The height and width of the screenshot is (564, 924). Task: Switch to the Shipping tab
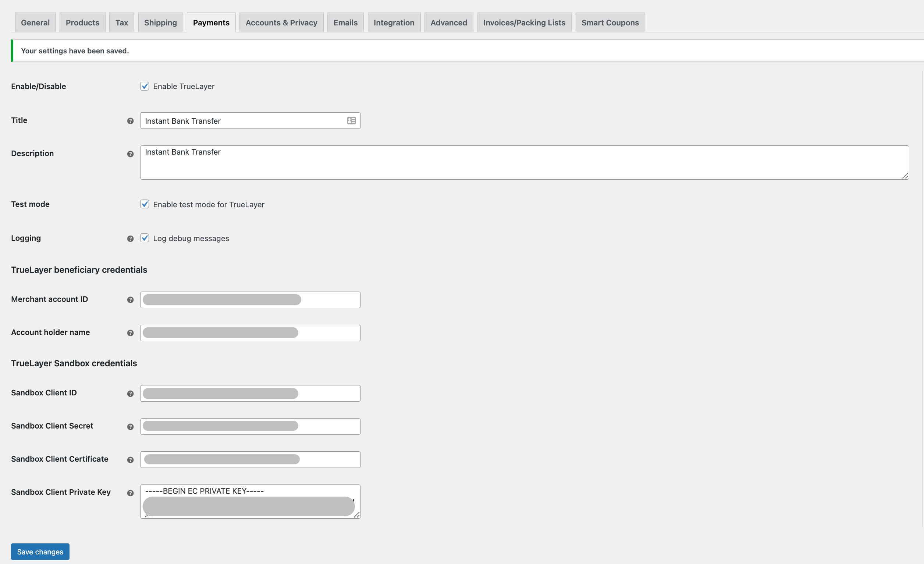pyautogui.click(x=160, y=22)
